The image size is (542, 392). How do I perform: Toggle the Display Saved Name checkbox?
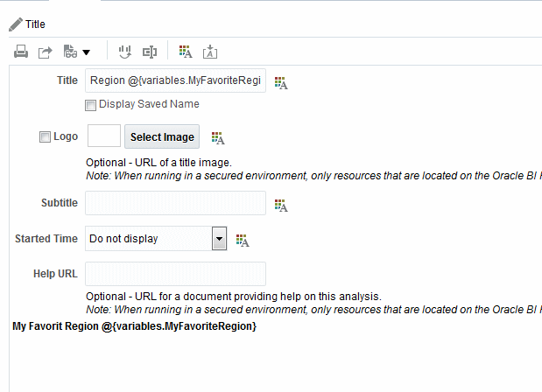point(90,105)
